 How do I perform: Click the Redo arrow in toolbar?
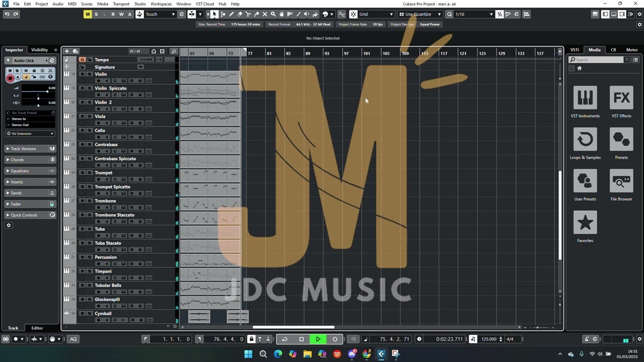pos(16,14)
